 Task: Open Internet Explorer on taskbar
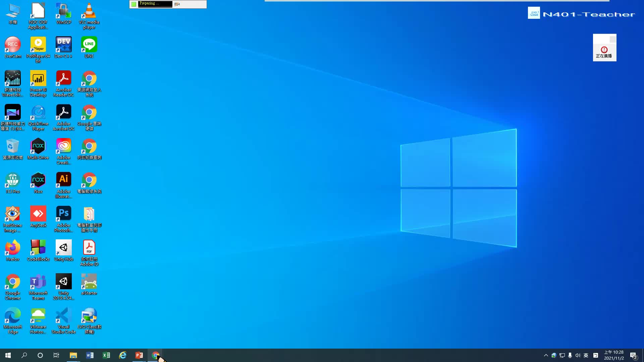(122, 355)
